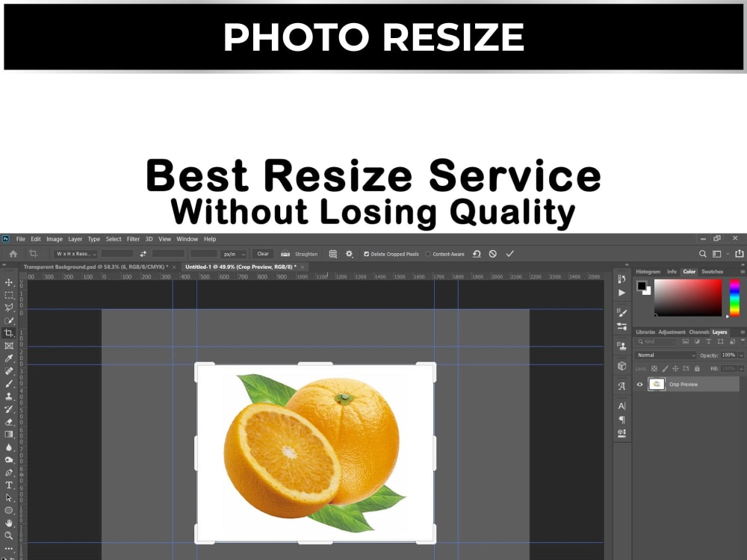Enable the Content-Aware checkbox
The height and width of the screenshot is (560, 747).
pos(428,254)
